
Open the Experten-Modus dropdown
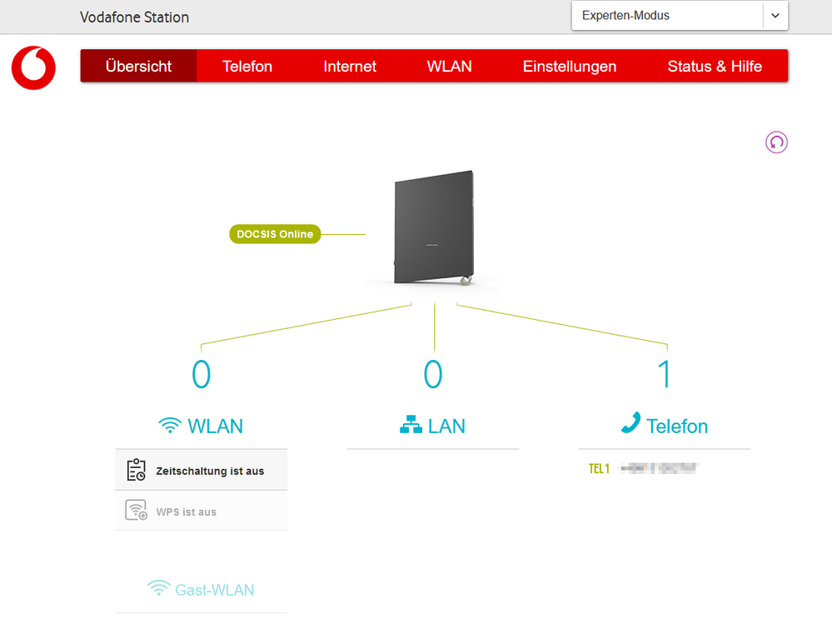(666, 15)
